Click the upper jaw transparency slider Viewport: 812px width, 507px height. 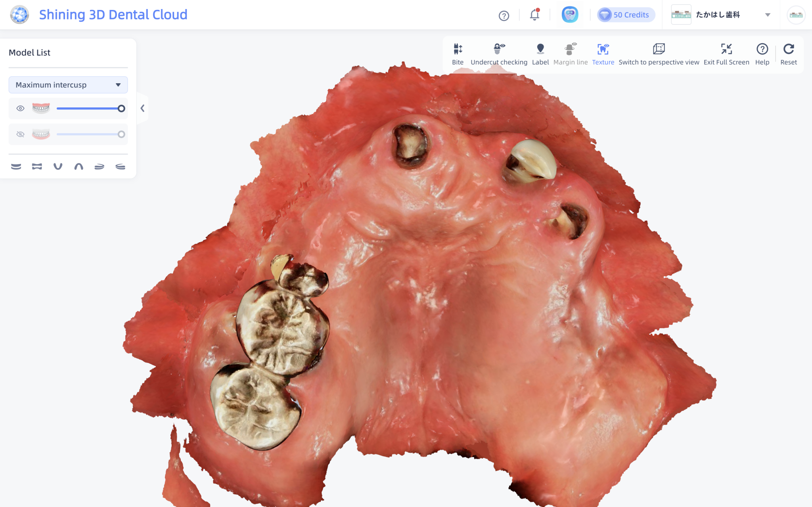(x=89, y=108)
